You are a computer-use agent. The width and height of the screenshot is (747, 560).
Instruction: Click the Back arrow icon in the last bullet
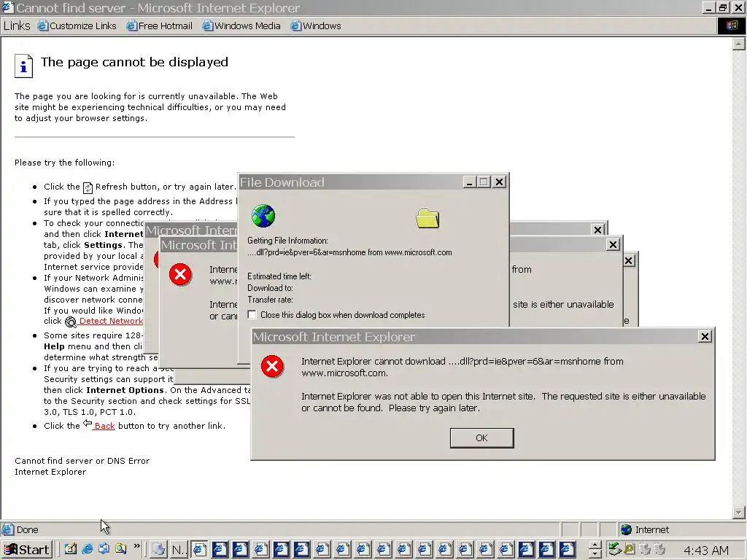(x=88, y=424)
